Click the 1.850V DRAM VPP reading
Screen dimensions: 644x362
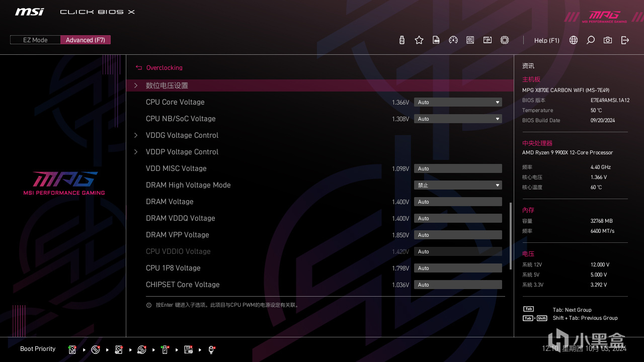[x=400, y=235]
